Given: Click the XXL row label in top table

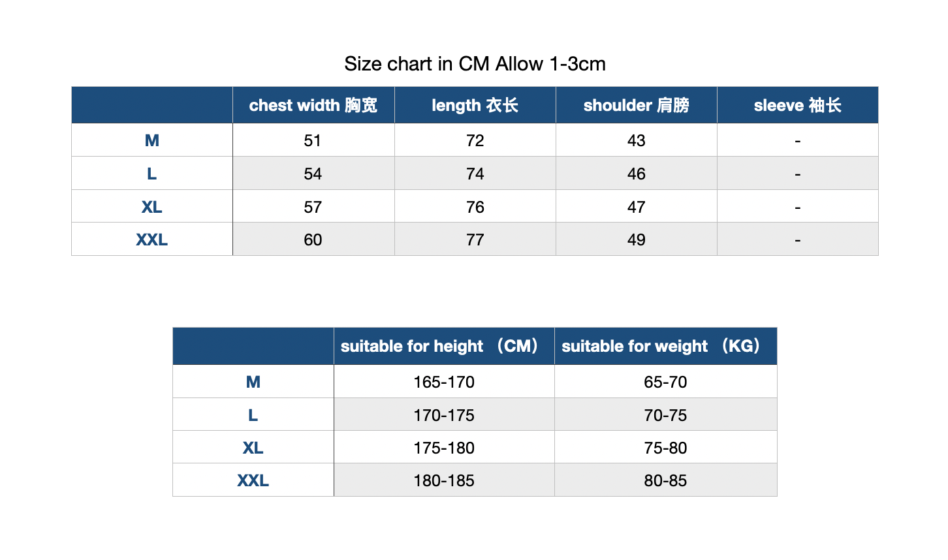Looking at the screenshot, I should tap(152, 240).
